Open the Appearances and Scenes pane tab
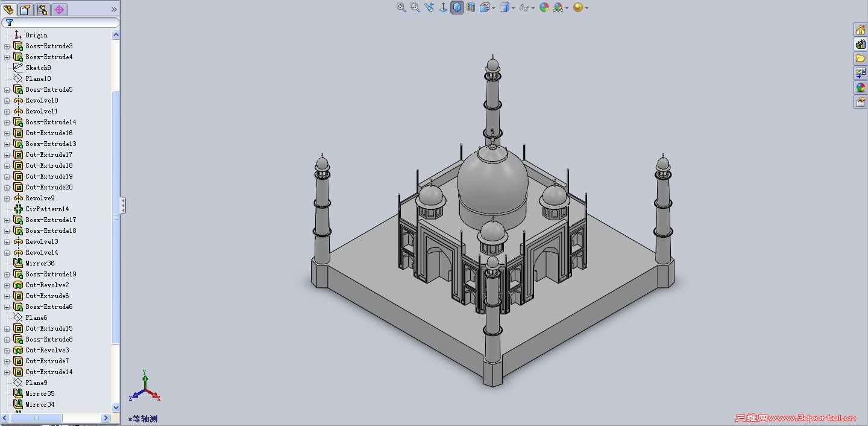The width and height of the screenshot is (868, 426). 860,87
